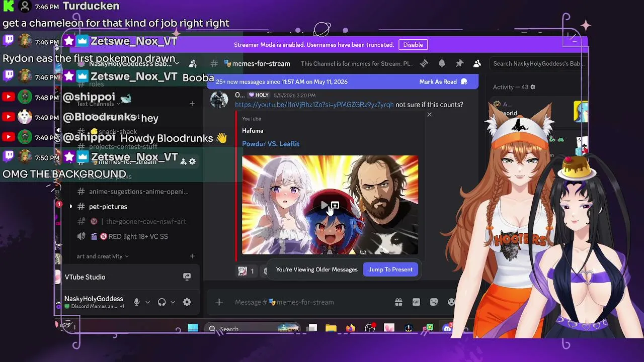The height and width of the screenshot is (362, 644).
Task: Click the plus attachment button in message bar
Action: click(x=219, y=302)
